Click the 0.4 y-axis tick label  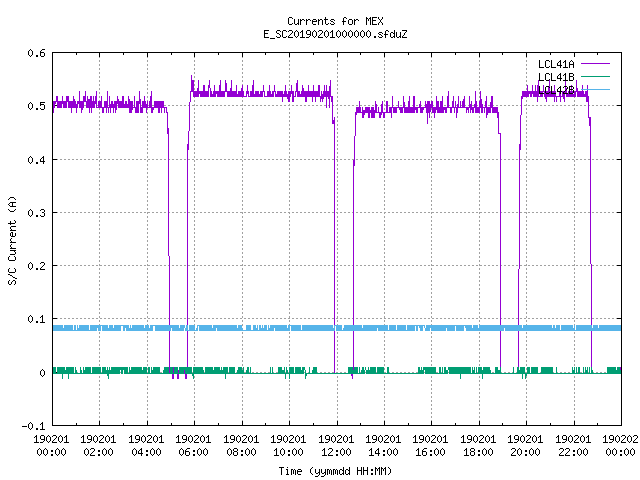coord(36,160)
